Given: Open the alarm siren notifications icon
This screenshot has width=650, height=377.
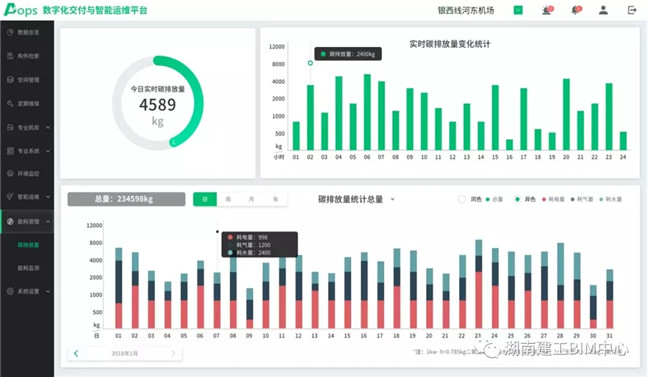Looking at the screenshot, I should 548,10.
